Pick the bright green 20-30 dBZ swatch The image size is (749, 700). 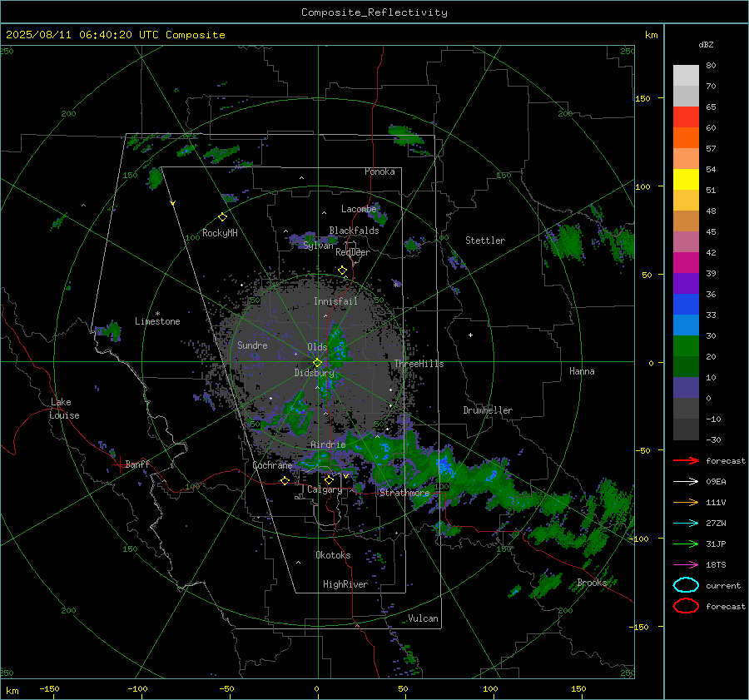[686, 346]
